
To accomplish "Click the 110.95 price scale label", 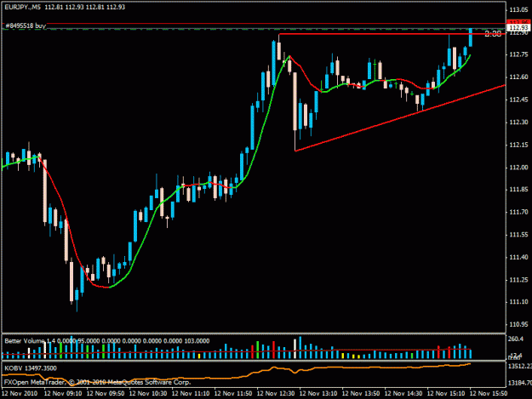I will (518, 324).
